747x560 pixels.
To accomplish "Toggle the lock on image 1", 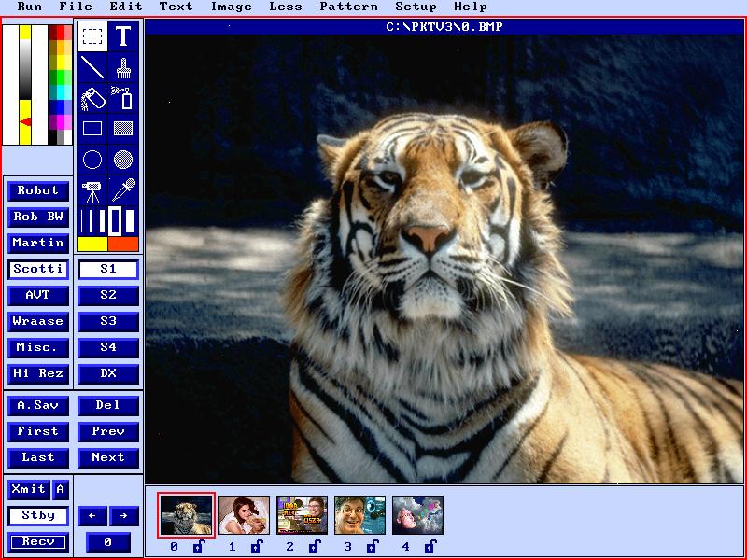I will [x=257, y=546].
